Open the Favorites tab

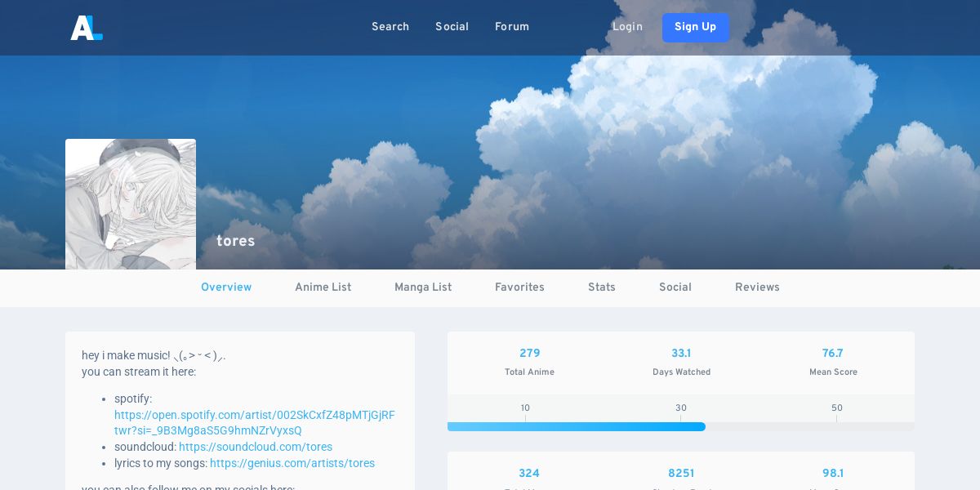[519, 287]
